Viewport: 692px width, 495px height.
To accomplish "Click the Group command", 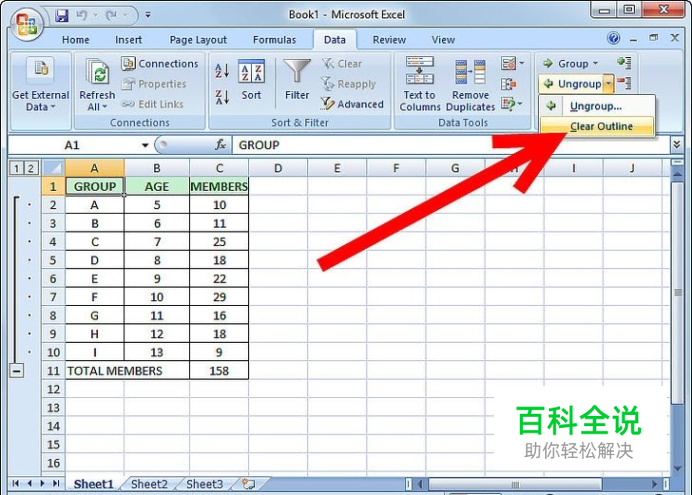I will (566, 64).
